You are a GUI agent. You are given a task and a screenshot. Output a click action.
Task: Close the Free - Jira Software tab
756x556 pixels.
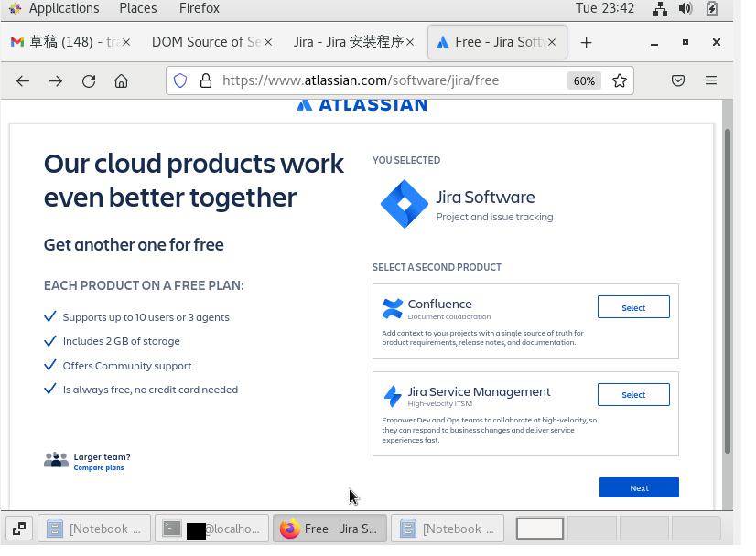coord(552,42)
